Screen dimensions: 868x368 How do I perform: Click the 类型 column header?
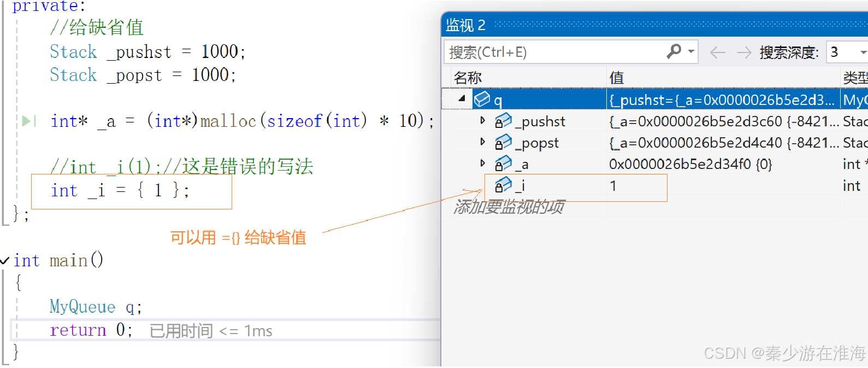coord(855,78)
